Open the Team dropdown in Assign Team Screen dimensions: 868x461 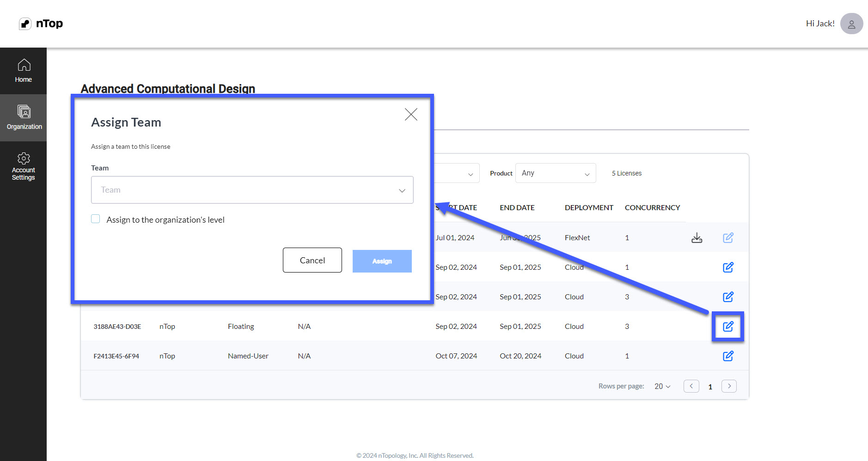pyautogui.click(x=252, y=190)
